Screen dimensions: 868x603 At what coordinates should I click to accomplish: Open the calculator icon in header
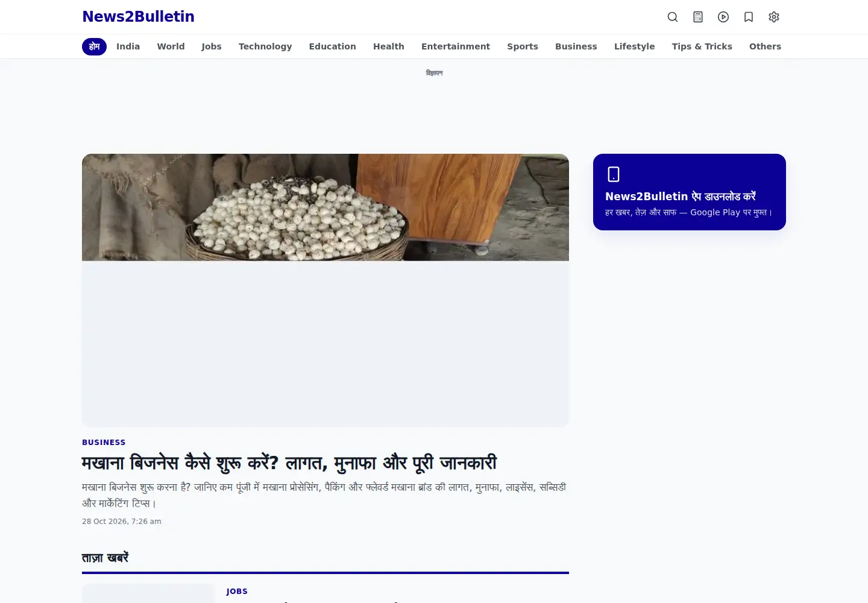point(698,17)
